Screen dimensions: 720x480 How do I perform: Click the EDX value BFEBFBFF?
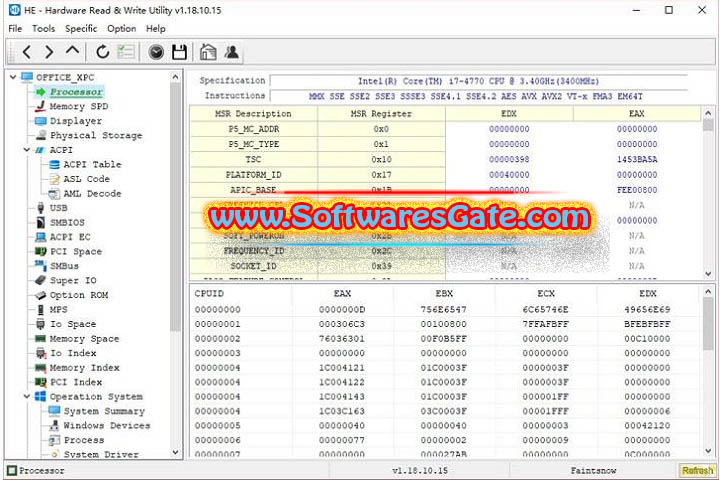tap(647, 324)
